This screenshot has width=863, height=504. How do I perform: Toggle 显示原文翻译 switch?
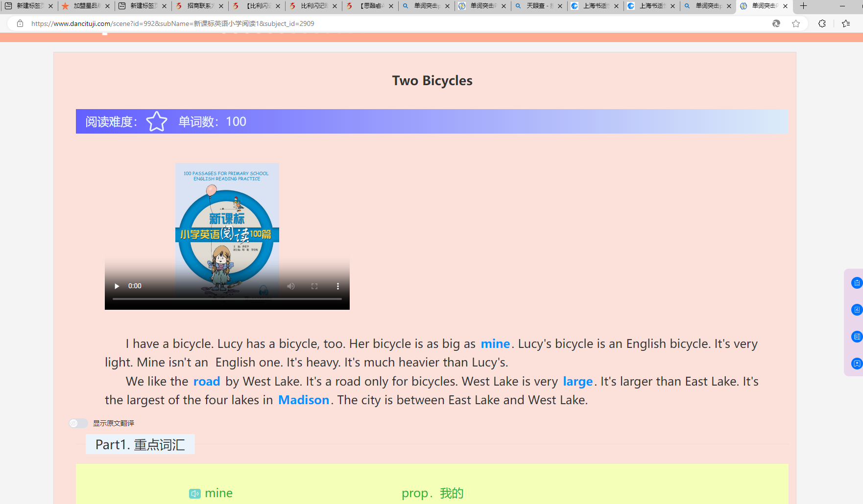point(78,423)
